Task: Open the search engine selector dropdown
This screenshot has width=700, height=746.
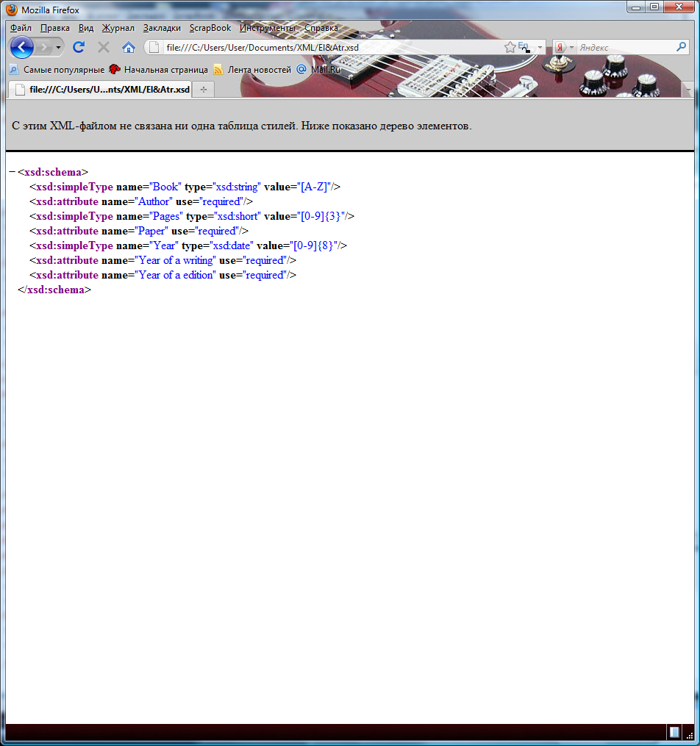Action: (571, 48)
